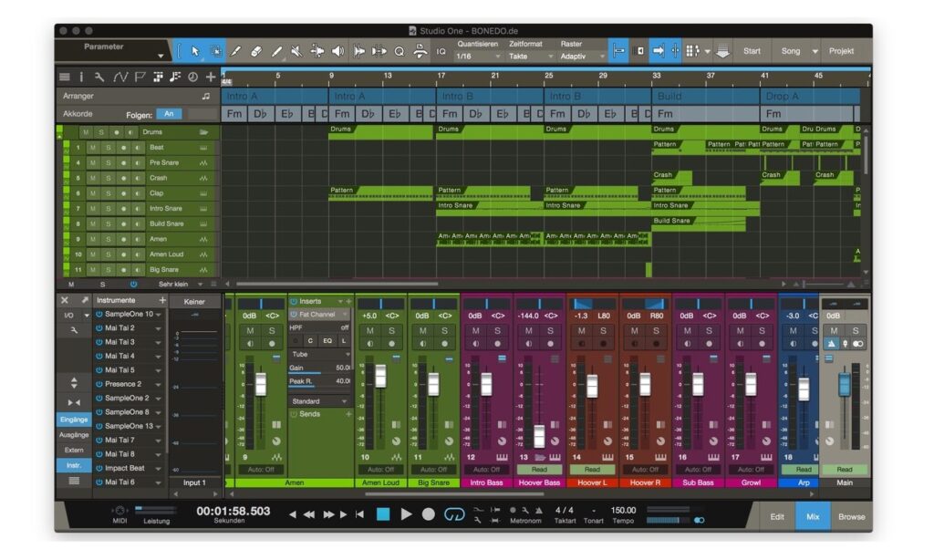Image resolution: width=934 pixels, height=560 pixels.
Task: Toggle the Loop button in transport
Action: (454, 514)
